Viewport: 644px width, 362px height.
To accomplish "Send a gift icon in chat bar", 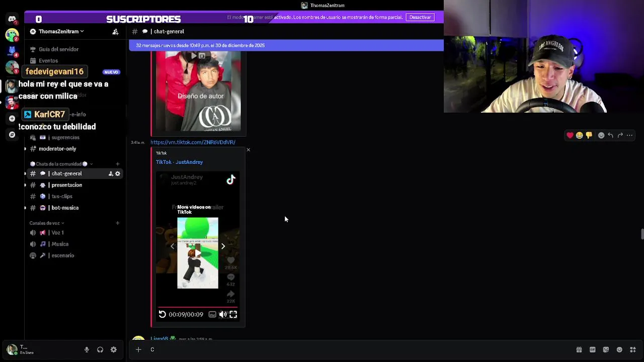I will 579,350.
